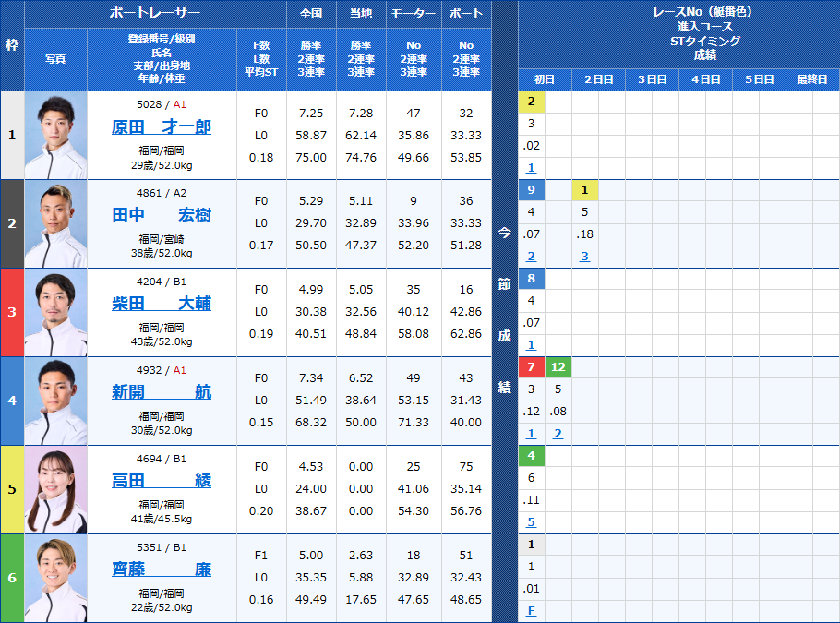Click photo of racer 高田 綾
Image resolution: width=840 pixels, height=623 pixels.
[55, 489]
